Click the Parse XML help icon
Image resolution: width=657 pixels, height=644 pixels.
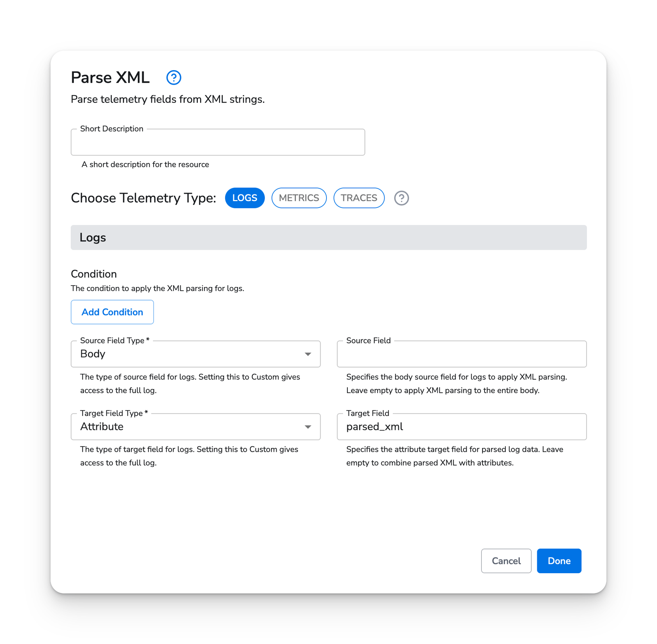[174, 77]
